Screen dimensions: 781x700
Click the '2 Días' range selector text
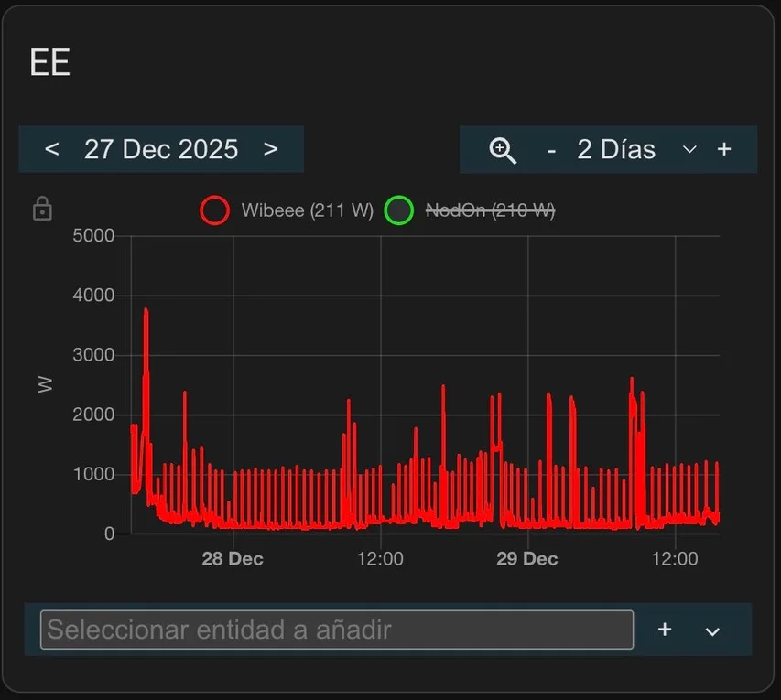coord(616,150)
